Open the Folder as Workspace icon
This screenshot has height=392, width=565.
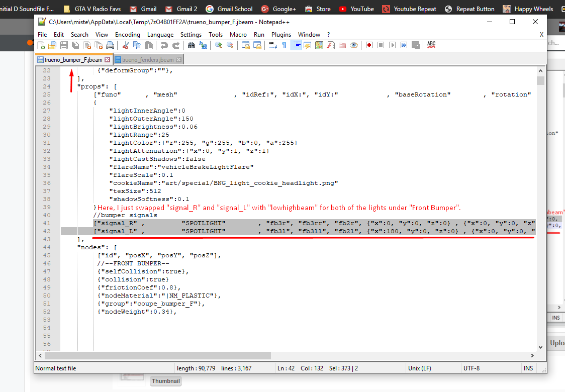pos(342,45)
